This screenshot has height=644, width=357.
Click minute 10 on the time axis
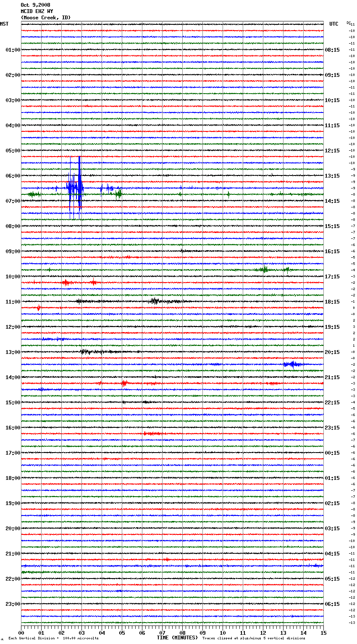[223, 632]
